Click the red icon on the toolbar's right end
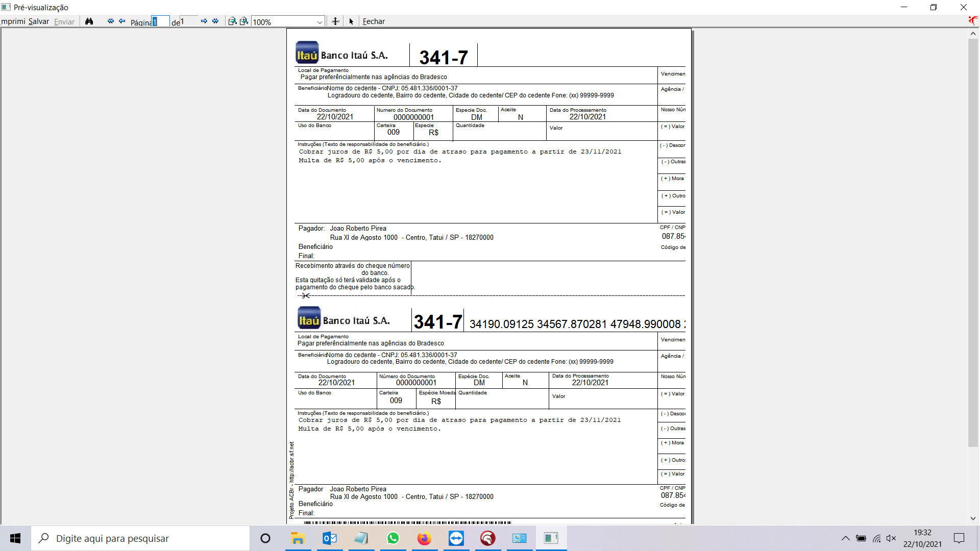 point(973,20)
